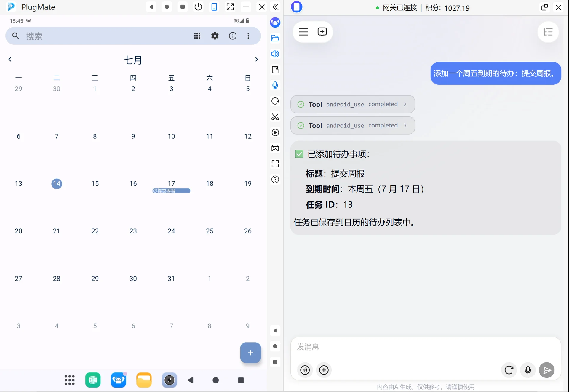The width and height of the screenshot is (569, 392).
Task: Launch the green browser globe app
Action: (93, 380)
